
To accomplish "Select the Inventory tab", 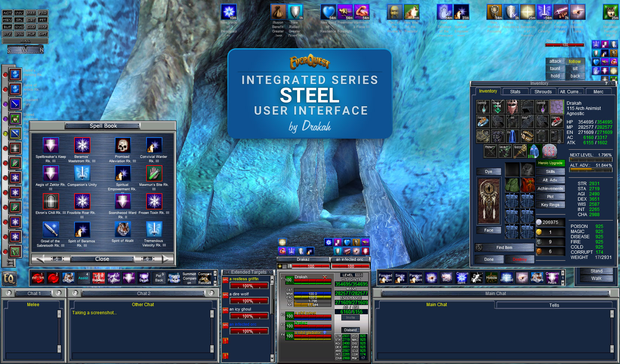I will (488, 91).
